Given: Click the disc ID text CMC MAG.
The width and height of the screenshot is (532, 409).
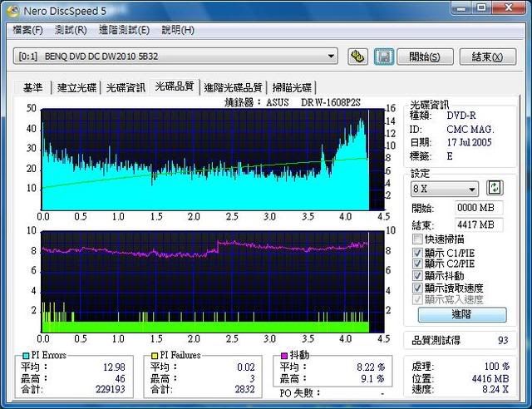Looking at the screenshot, I should [x=470, y=130].
